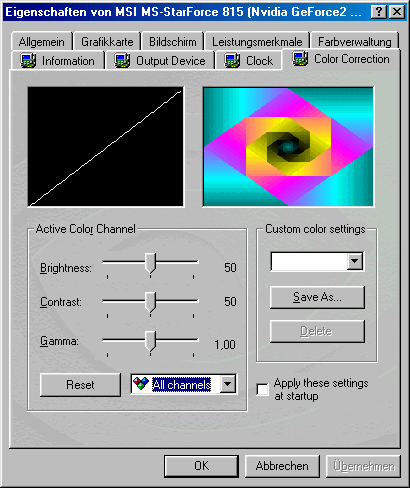The image size is (410, 488).
Task: Click the Output Device tab icon
Action: [122, 60]
